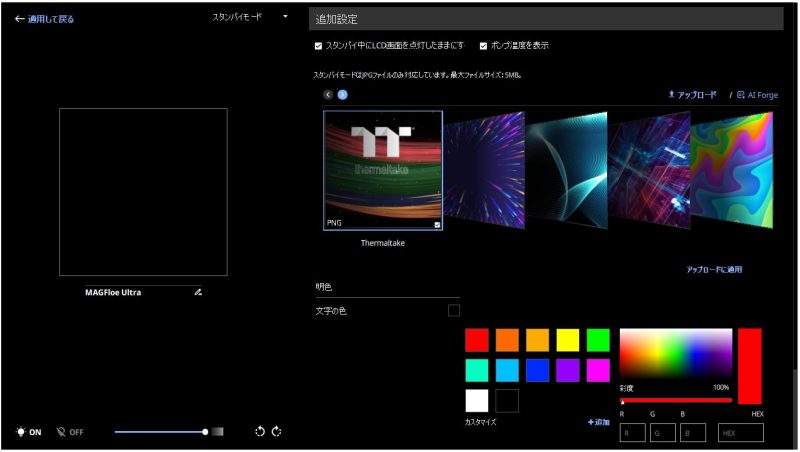The image size is (800, 452).
Task: Enable the 文字の色 checkbox
Action: (454, 311)
